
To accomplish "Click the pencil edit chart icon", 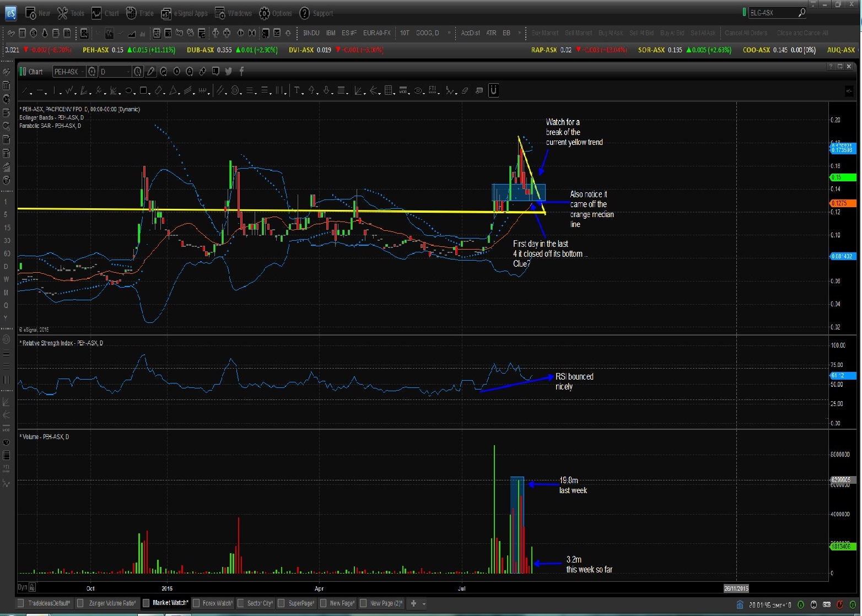I will pyautogui.click(x=150, y=72).
